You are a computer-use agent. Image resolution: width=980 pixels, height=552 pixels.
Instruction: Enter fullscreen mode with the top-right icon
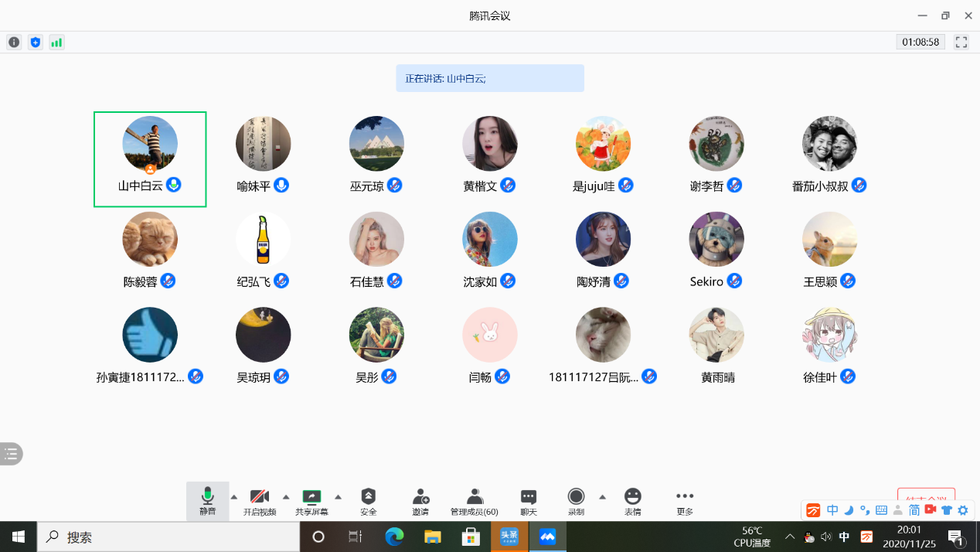(x=961, y=43)
